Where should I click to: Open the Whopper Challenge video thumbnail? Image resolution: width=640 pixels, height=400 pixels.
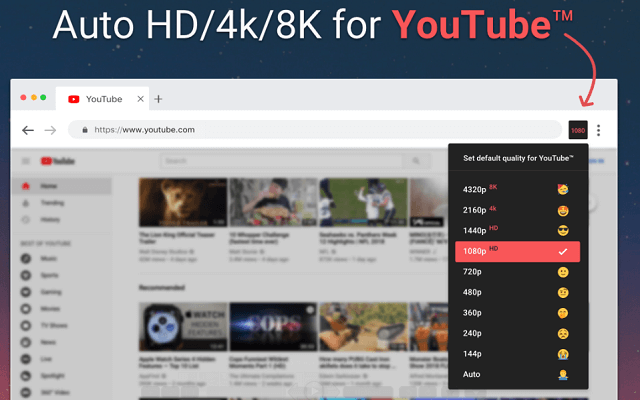(x=273, y=202)
